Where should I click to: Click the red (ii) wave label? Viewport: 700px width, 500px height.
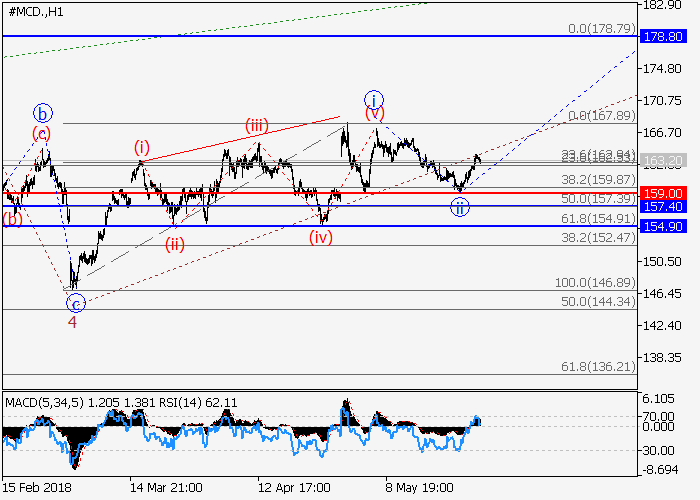click(174, 247)
